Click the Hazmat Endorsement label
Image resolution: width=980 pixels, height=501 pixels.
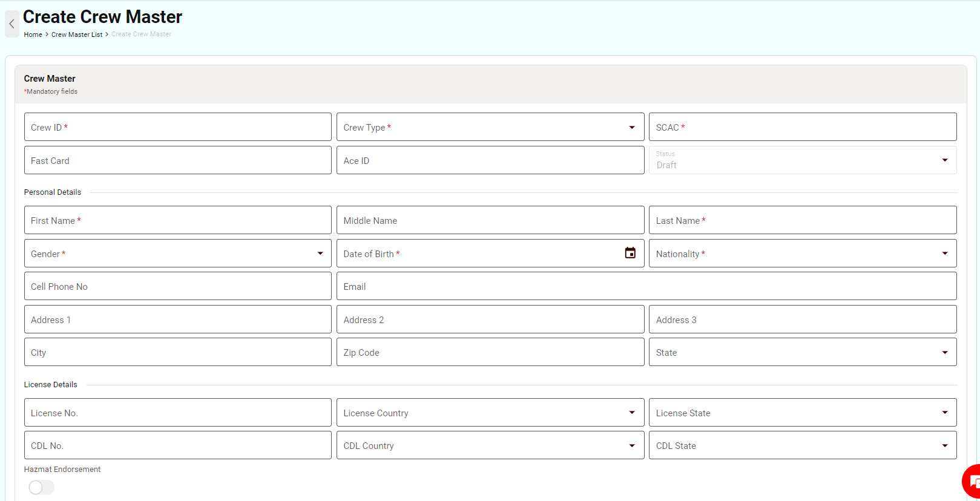point(62,470)
